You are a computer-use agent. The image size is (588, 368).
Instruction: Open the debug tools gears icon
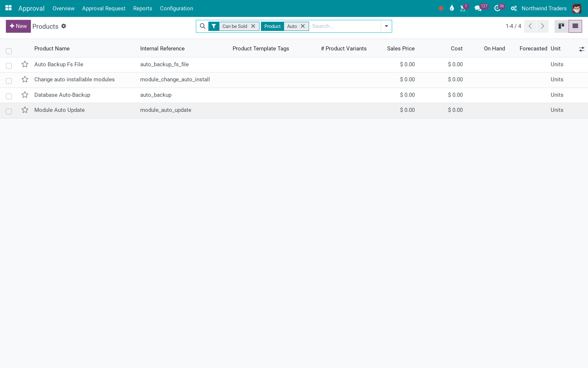514,8
